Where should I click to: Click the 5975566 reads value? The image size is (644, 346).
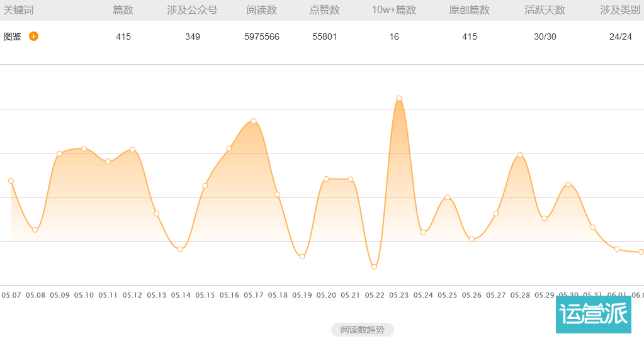[x=262, y=36]
